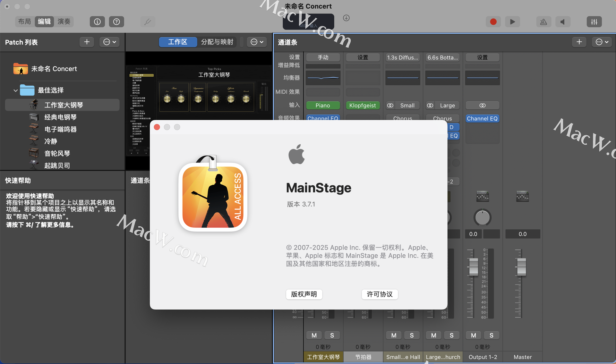
Task: Solo the Small Hall channel strip
Action: tap(412, 335)
